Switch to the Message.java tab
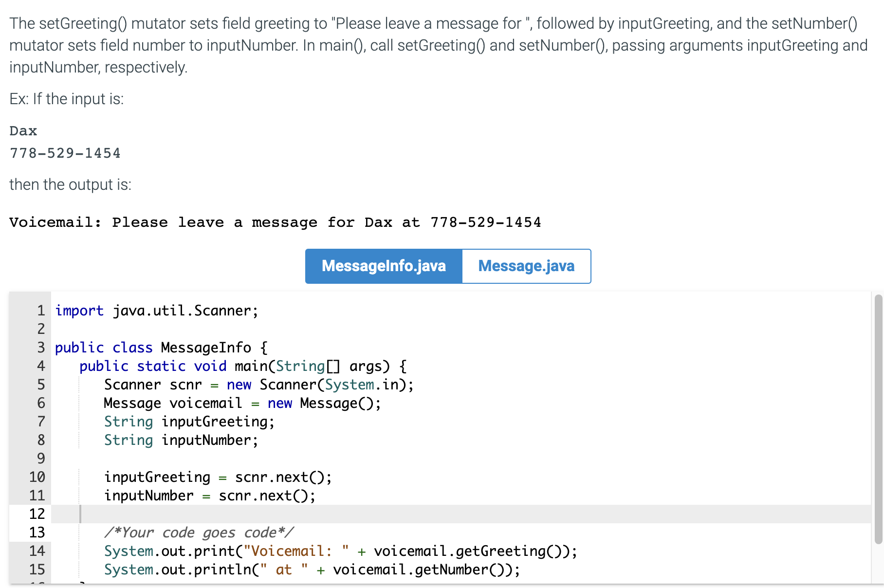Viewport: 884px width, 588px height. point(526,266)
